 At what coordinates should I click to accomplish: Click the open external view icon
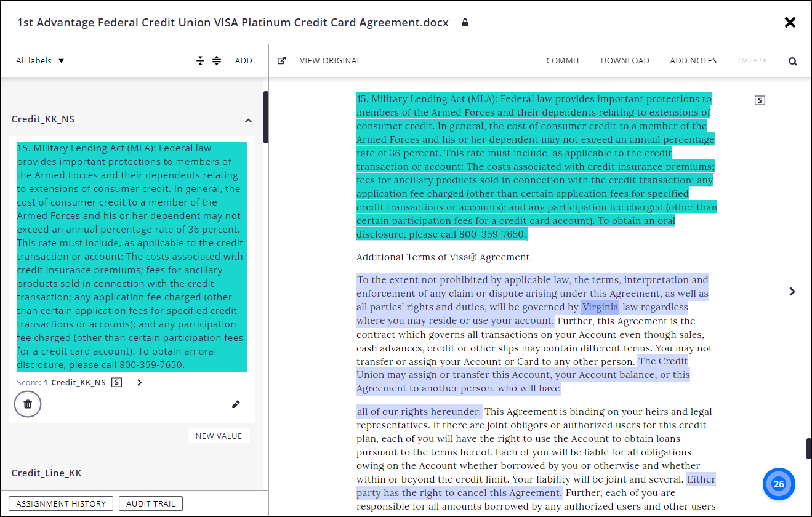281,61
